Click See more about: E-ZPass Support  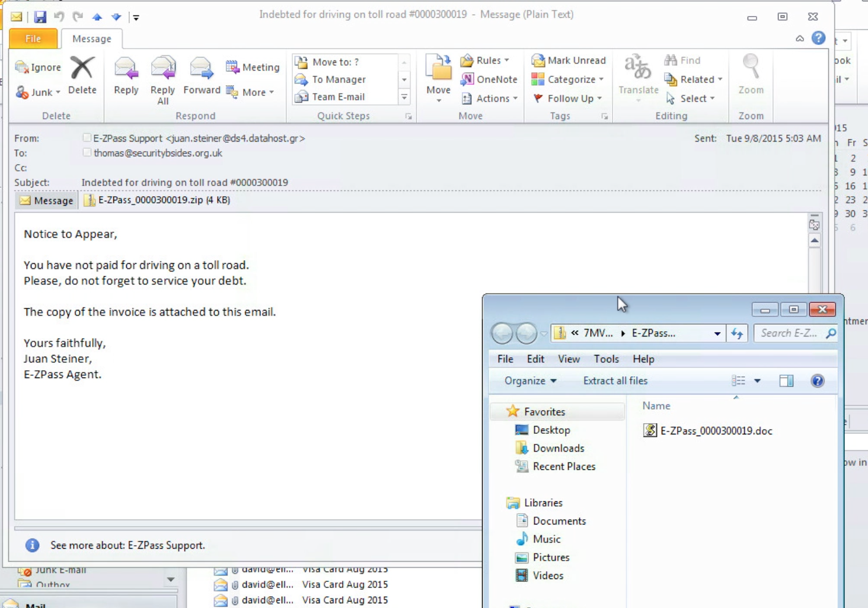pyautogui.click(x=127, y=545)
